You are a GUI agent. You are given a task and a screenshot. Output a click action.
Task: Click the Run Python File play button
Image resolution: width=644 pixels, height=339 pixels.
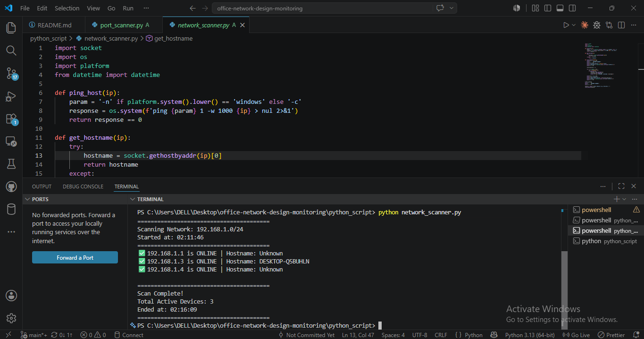(x=566, y=25)
